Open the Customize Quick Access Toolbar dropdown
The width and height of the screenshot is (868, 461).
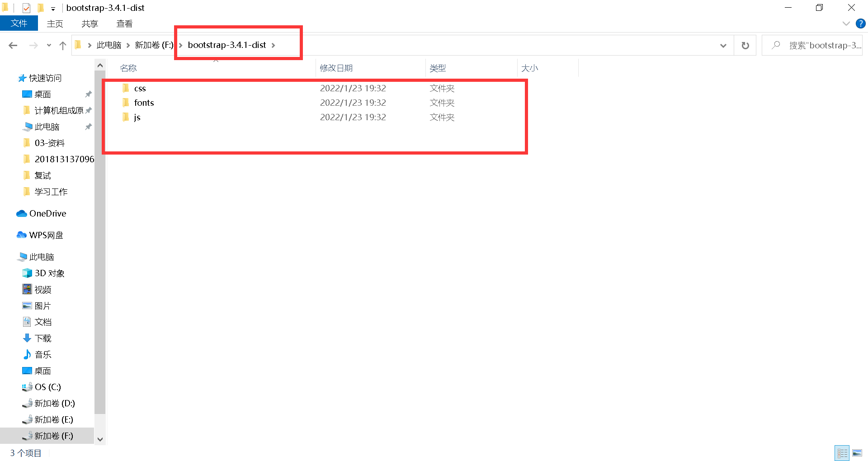click(53, 9)
